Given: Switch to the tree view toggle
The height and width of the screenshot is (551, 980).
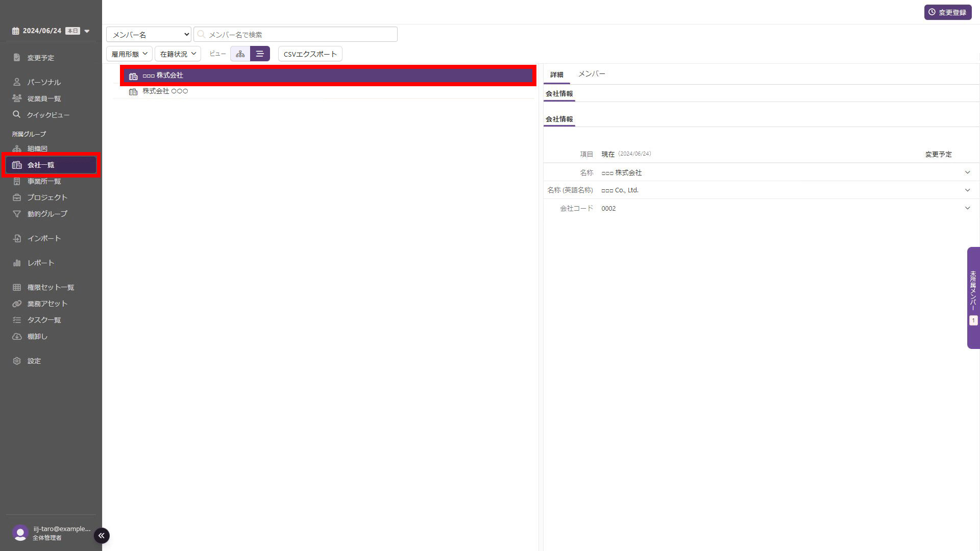Looking at the screenshot, I should [240, 54].
